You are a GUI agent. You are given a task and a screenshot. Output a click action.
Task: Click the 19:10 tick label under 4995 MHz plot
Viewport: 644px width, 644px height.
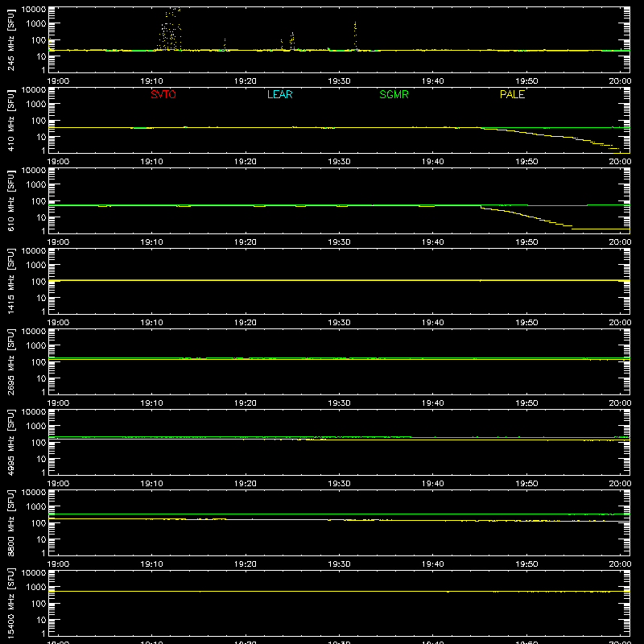pyautogui.click(x=151, y=484)
